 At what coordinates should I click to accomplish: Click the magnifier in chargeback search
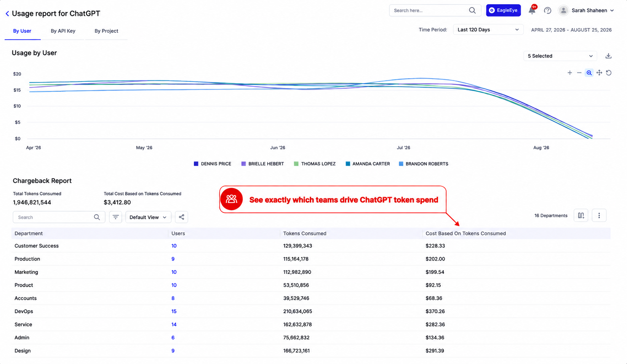[x=97, y=217]
